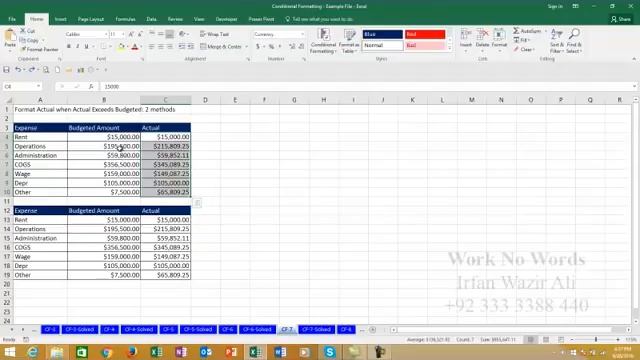Click the Delete cells icon

482,35
